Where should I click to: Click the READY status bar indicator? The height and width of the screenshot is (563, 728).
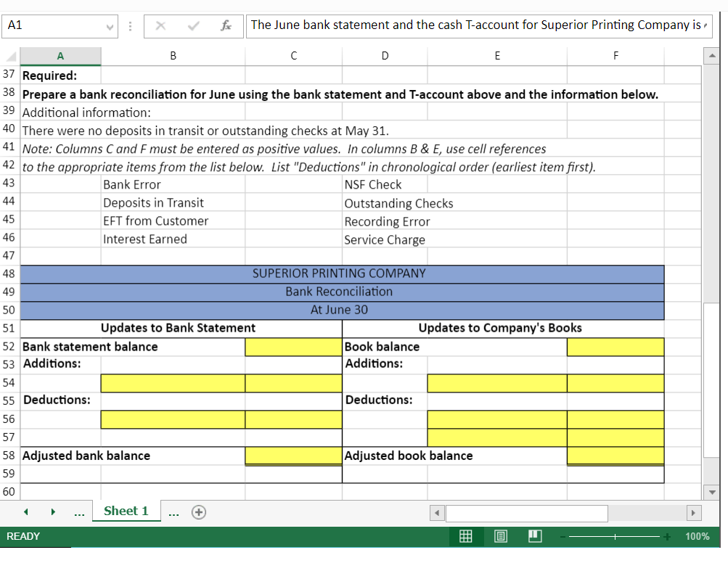pyautogui.click(x=23, y=537)
